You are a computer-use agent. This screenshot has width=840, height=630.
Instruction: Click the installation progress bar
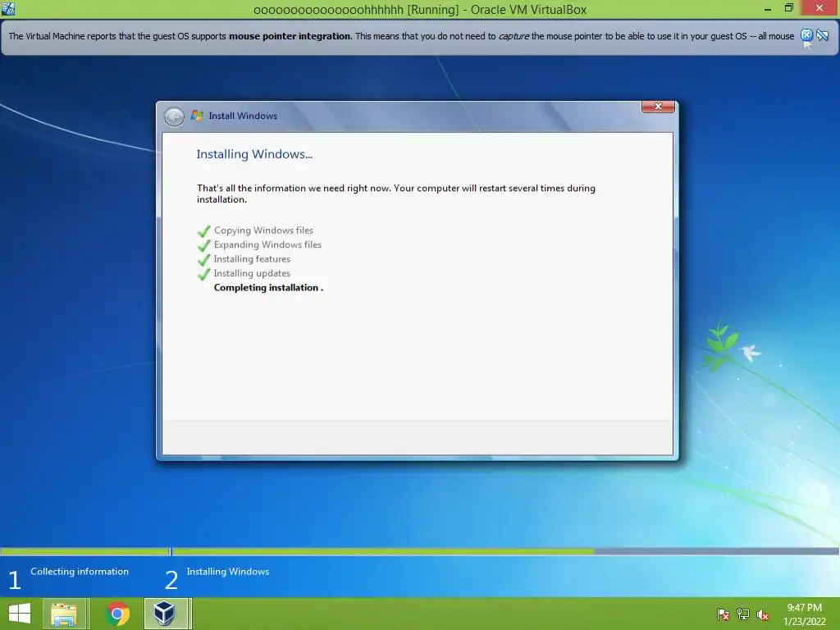point(505,551)
